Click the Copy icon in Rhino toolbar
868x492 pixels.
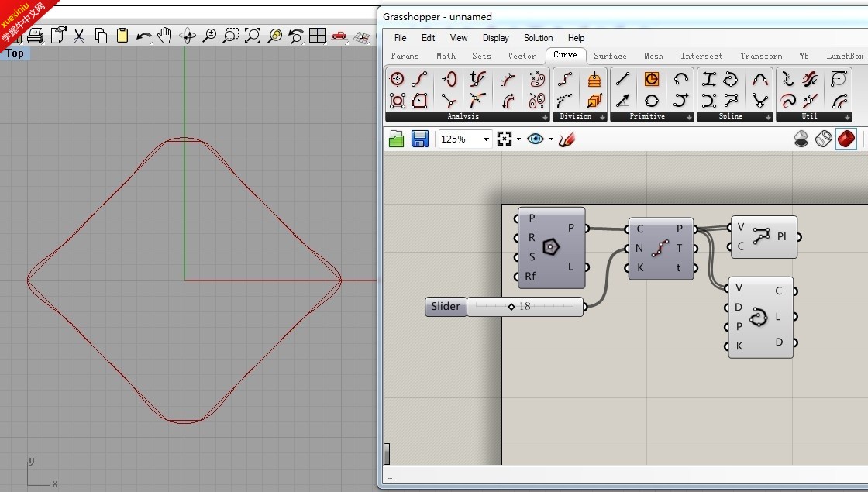[x=101, y=36]
